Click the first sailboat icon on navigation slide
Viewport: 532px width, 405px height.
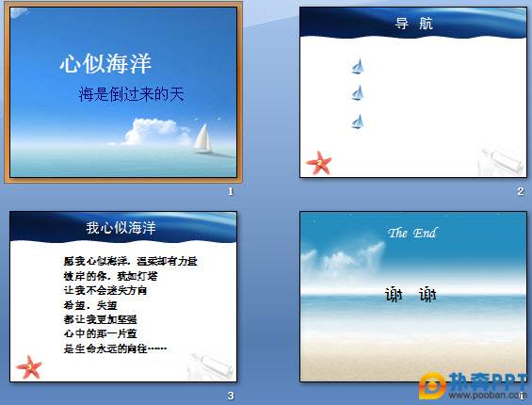[358, 67]
